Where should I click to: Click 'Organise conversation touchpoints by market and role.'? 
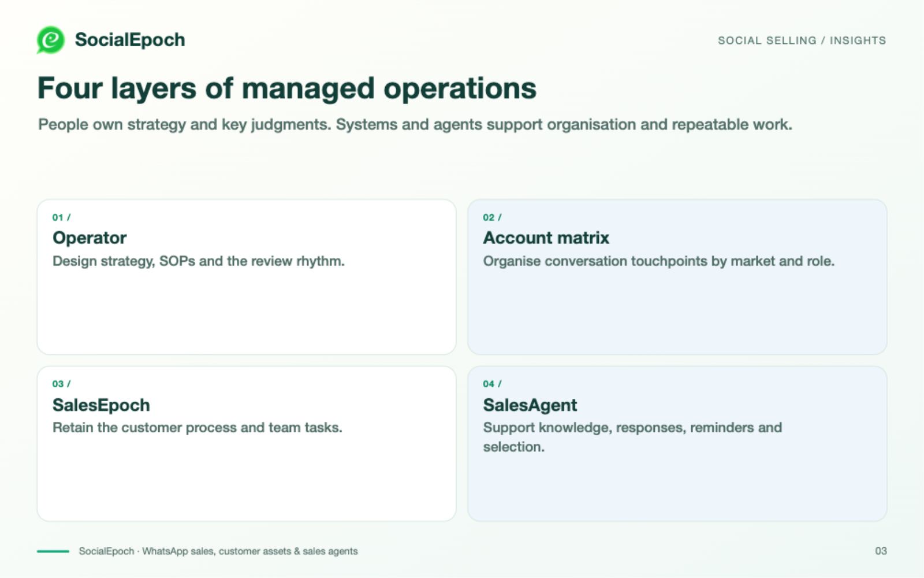coord(659,261)
